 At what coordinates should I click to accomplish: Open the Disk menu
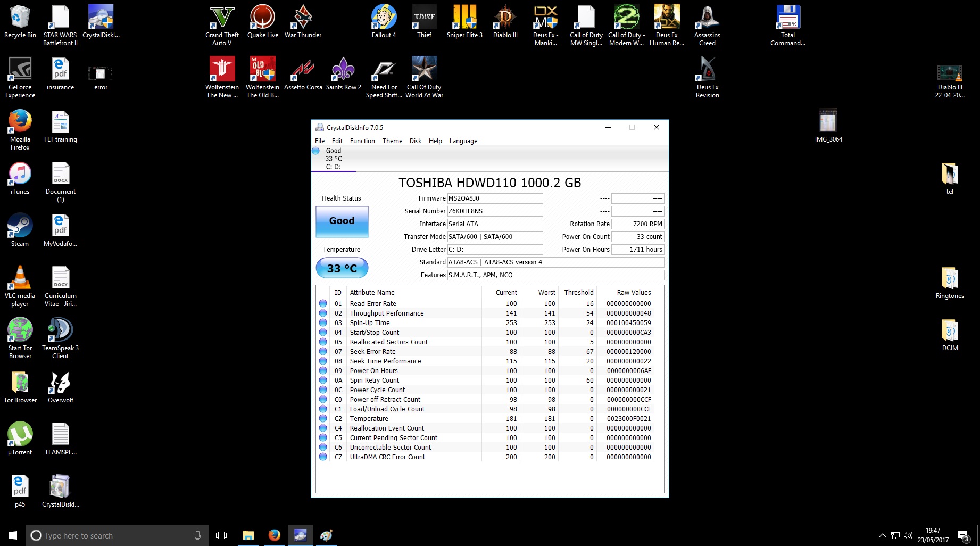point(416,141)
